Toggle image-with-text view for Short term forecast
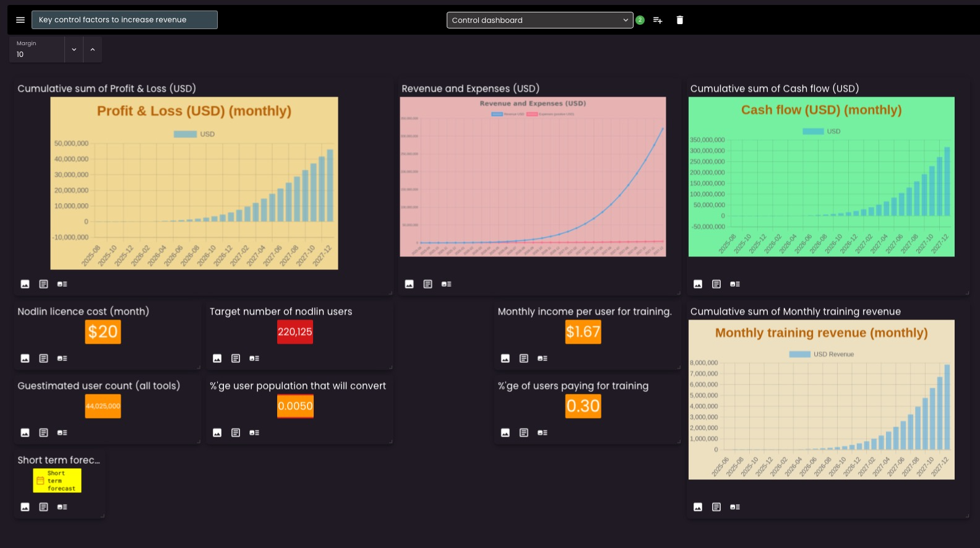This screenshot has width=980, height=548. coord(62,507)
